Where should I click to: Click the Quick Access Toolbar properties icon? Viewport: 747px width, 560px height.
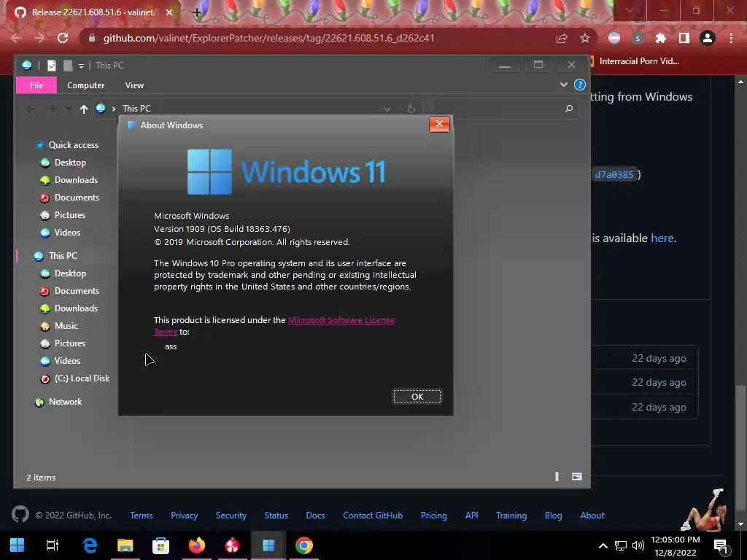tap(52, 65)
